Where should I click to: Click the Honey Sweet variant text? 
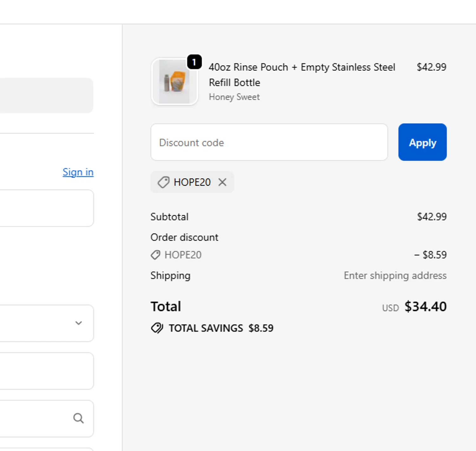tap(234, 97)
